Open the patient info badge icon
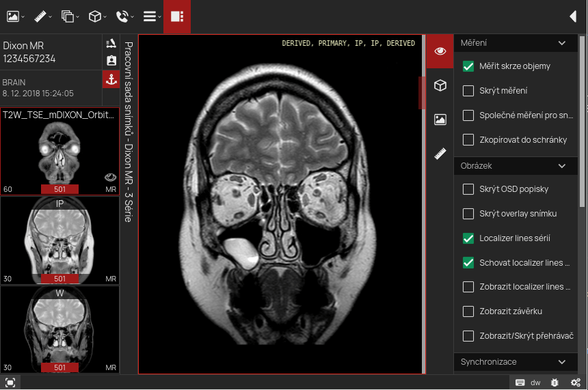The image size is (588, 390). click(x=111, y=61)
